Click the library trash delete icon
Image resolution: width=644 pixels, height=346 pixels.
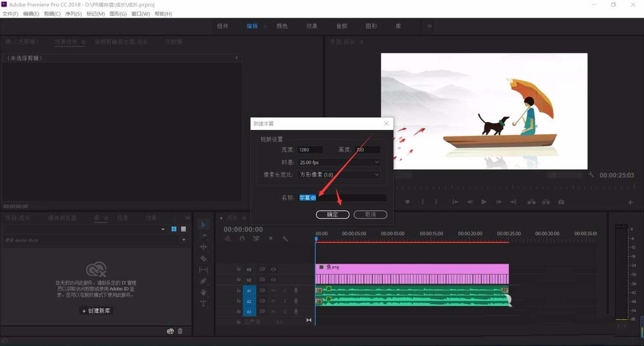(x=180, y=331)
